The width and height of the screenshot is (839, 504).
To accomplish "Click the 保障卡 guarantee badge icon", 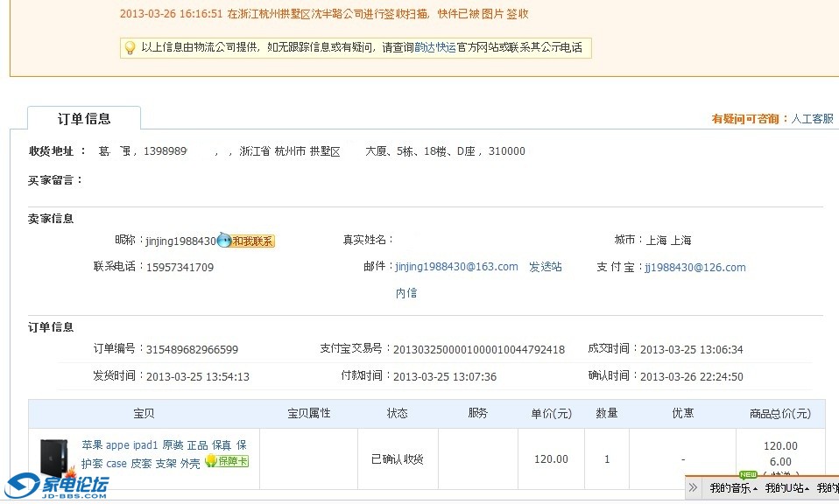I will [227, 461].
